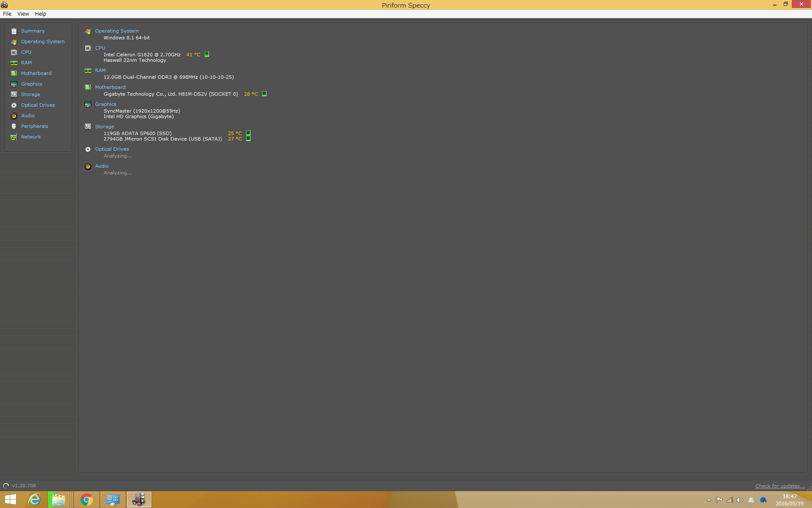Click the Motherboard icon in sidebar

tap(14, 74)
